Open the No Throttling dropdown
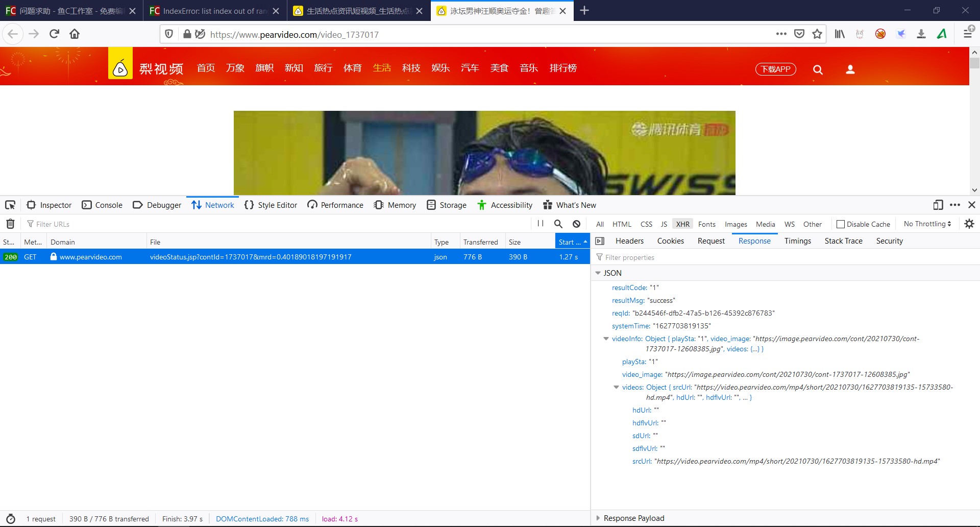This screenshot has width=980, height=527. click(x=927, y=224)
